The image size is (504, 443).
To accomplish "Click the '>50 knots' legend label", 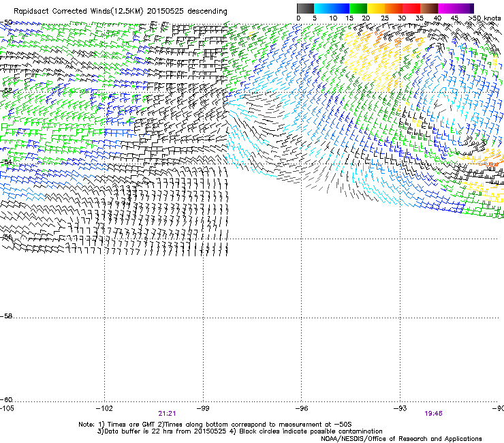I will tap(485, 18).
